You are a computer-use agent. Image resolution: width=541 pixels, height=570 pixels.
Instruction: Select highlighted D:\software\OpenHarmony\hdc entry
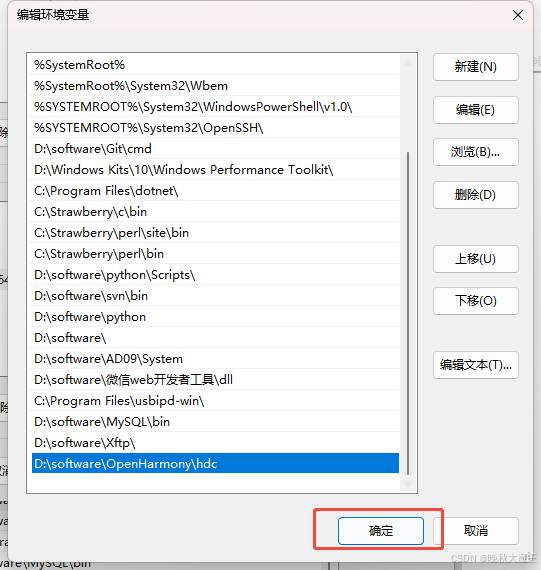pos(215,463)
